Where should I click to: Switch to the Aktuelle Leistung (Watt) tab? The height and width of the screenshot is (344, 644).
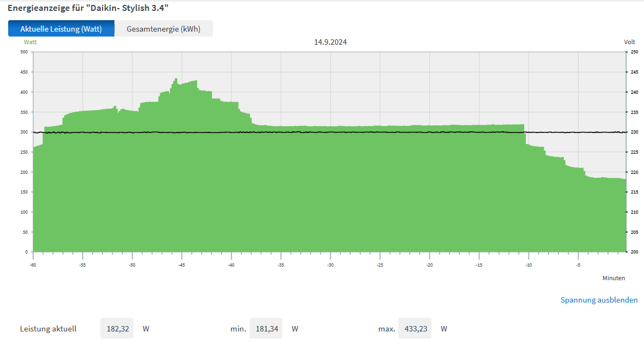tap(61, 29)
